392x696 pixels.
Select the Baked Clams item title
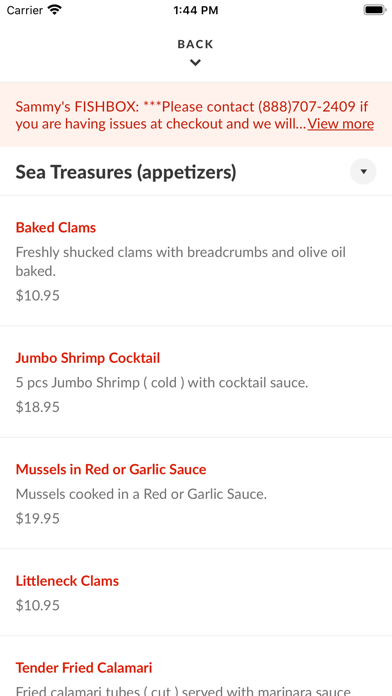click(x=56, y=228)
